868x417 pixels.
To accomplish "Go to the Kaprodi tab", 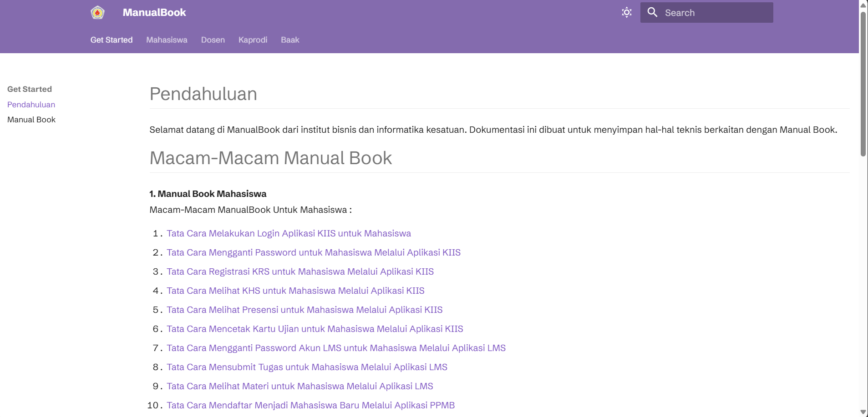I will pyautogui.click(x=253, y=40).
